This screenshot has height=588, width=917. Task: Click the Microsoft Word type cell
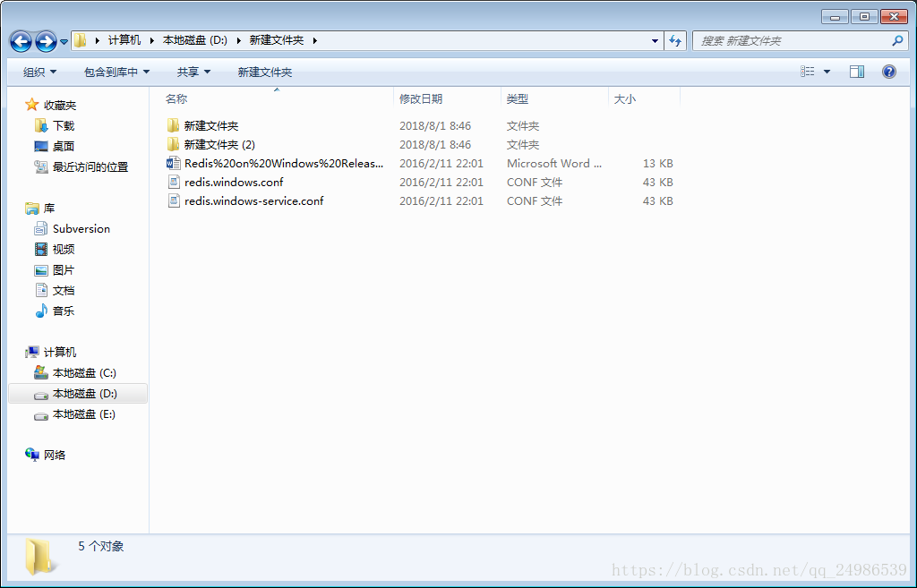553,163
